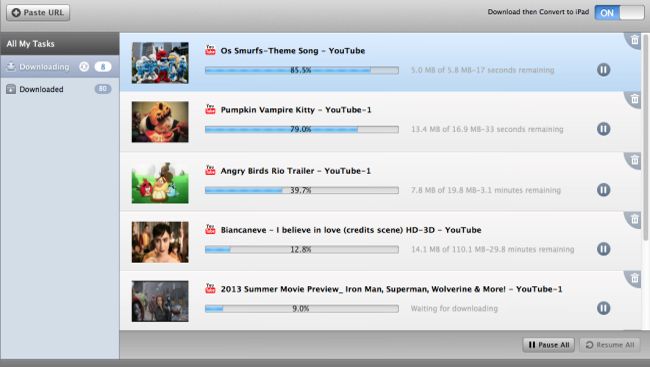Pause the 2013 Summer Movie Preview download

(x=604, y=308)
